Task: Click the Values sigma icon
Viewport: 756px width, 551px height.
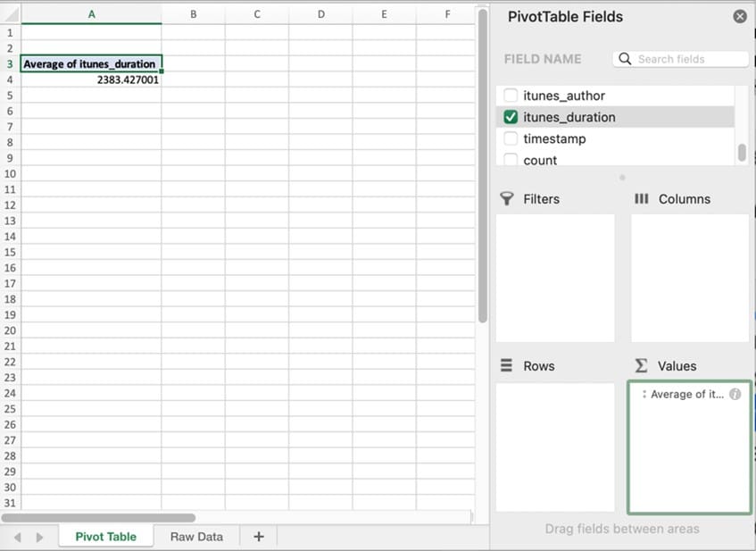Action: click(641, 365)
